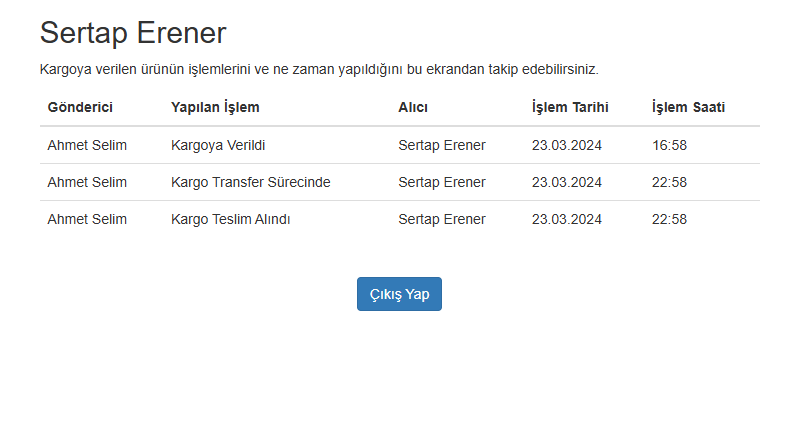
Task: Select the Sertap Erener page heading
Action: [x=133, y=33]
